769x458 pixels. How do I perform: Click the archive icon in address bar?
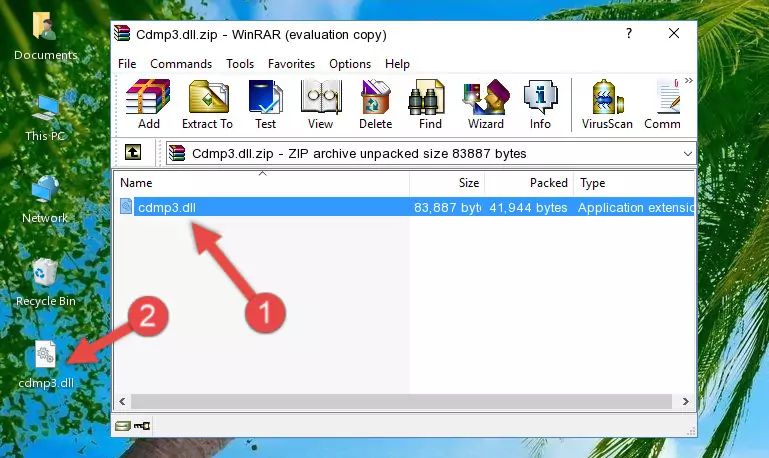click(177, 153)
